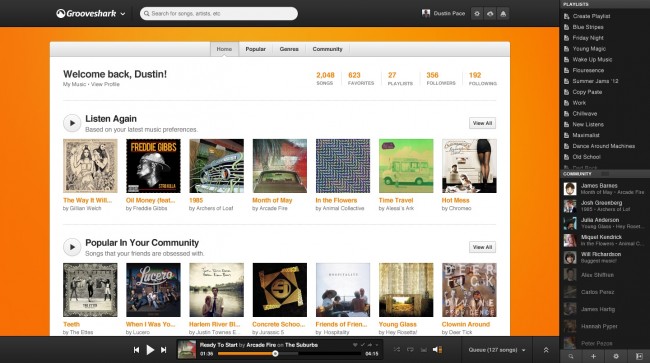
Task: Open James Barnes in Community list
Action: click(604, 189)
